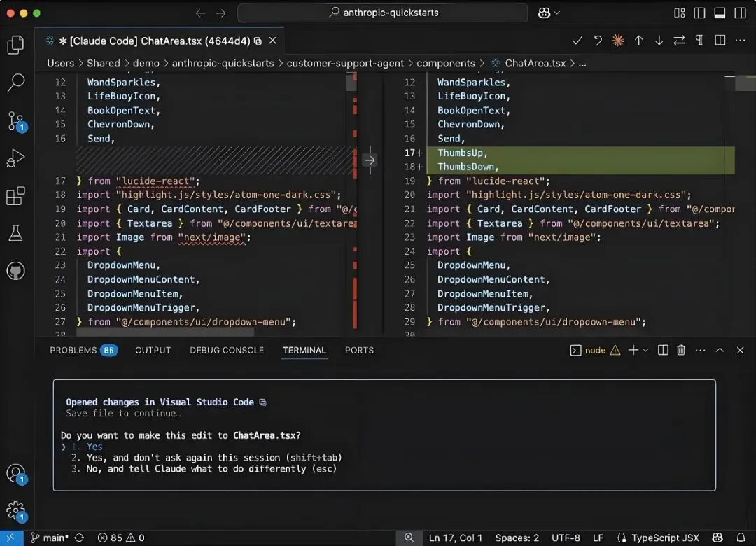Click breadcrumb 'customer-support-agent'
Screen dimensions: 756x546
coord(344,63)
